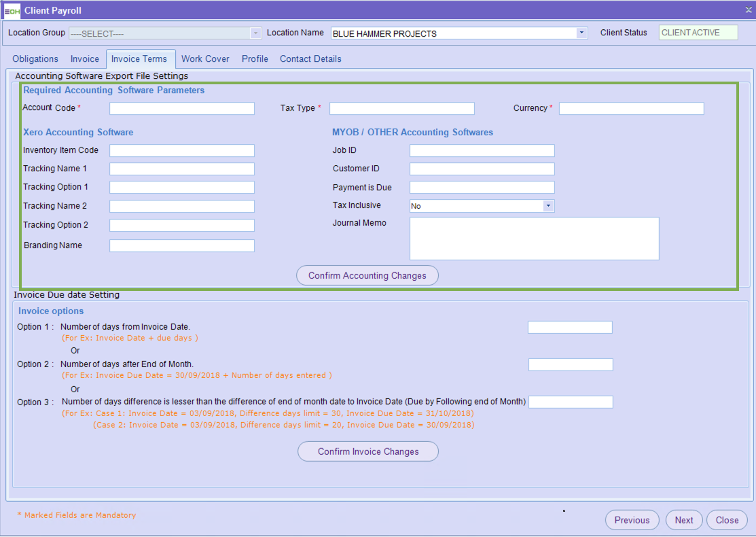756x537 pixels.
Task: Go to the Profile tab
Action: tap(255, 59)
